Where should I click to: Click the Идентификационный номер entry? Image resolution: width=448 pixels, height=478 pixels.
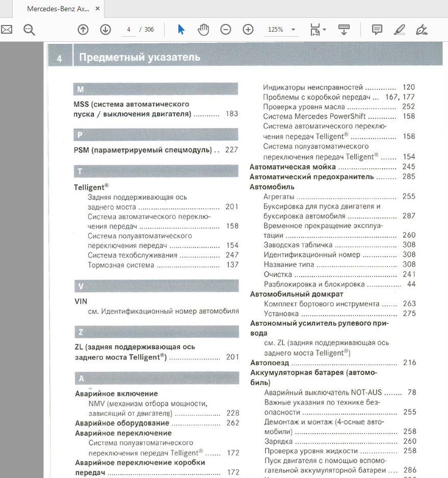point(312,255)
